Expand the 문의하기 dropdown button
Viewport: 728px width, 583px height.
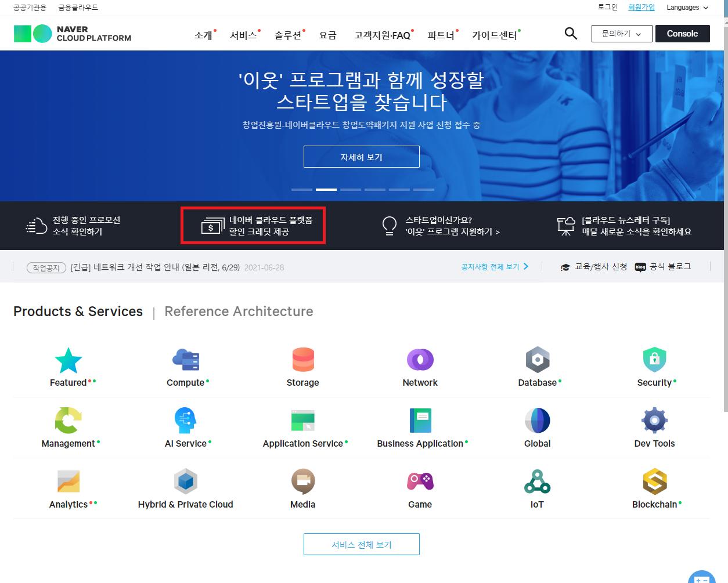[x=622, y=34]
